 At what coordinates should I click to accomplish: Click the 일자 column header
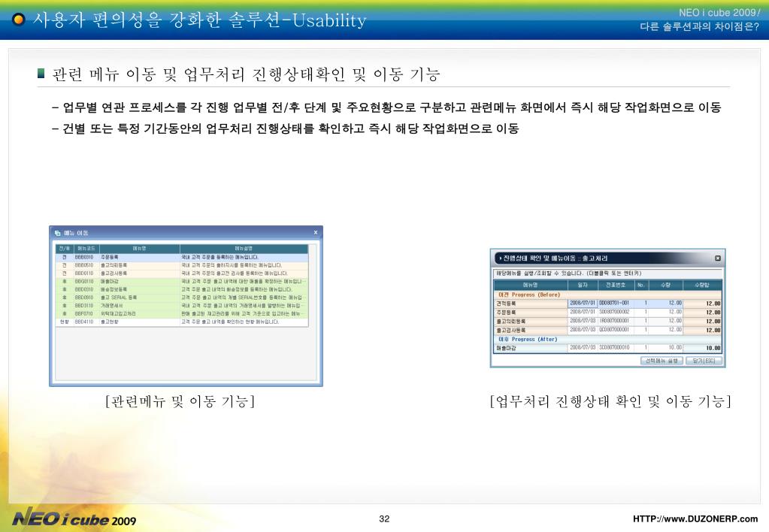tap(583, 285)
